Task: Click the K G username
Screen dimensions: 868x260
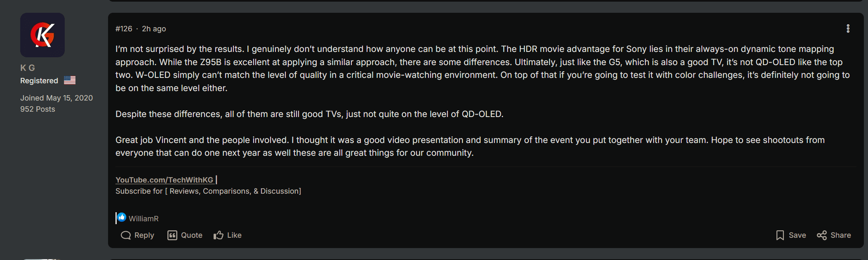Action: (x=28, y=68)
